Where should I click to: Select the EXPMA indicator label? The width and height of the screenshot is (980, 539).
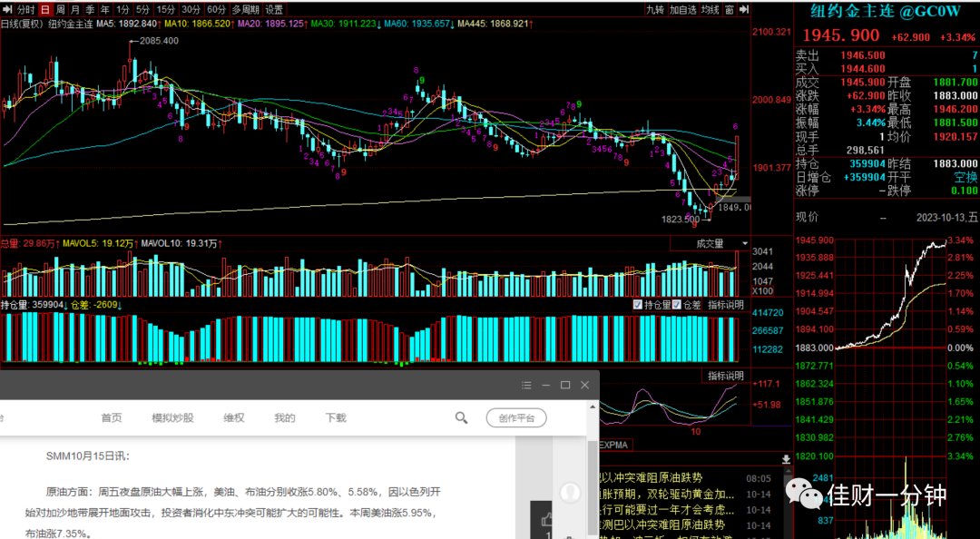[x=615, y=446]
